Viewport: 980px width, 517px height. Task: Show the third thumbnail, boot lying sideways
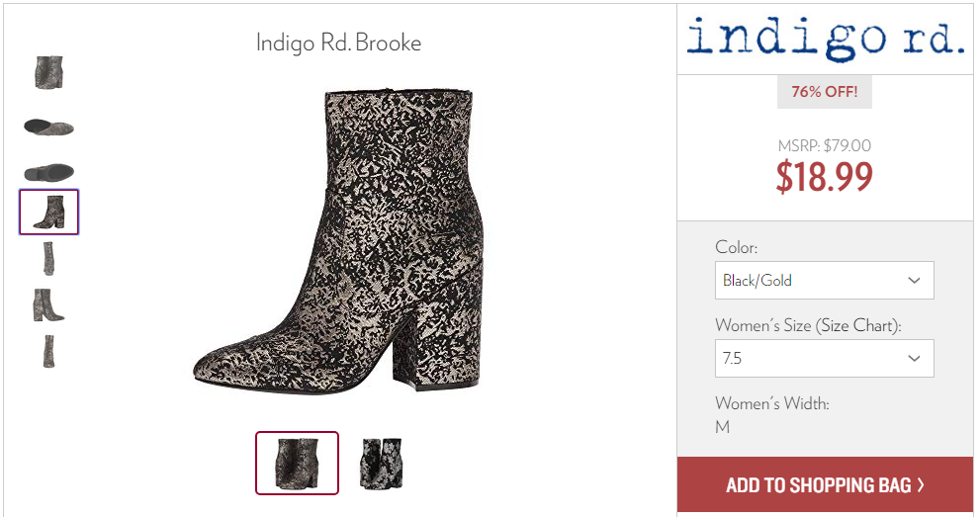click(x=48, y=172)
